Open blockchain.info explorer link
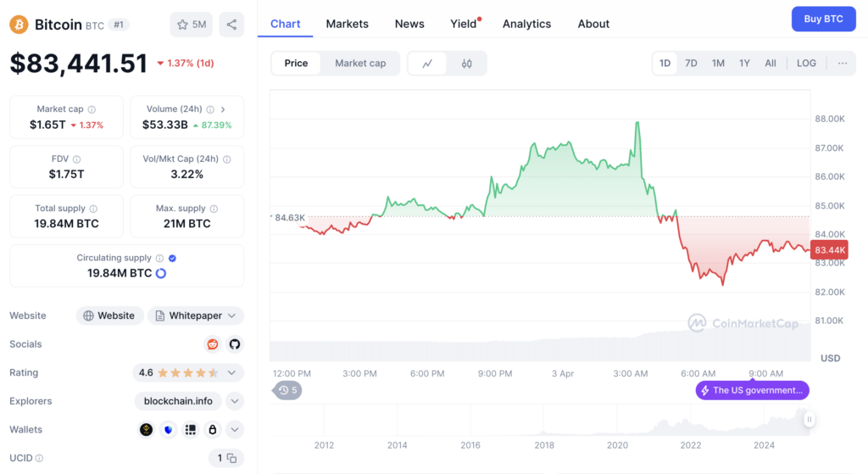868x474 pixels. click(x=178, y=401)
